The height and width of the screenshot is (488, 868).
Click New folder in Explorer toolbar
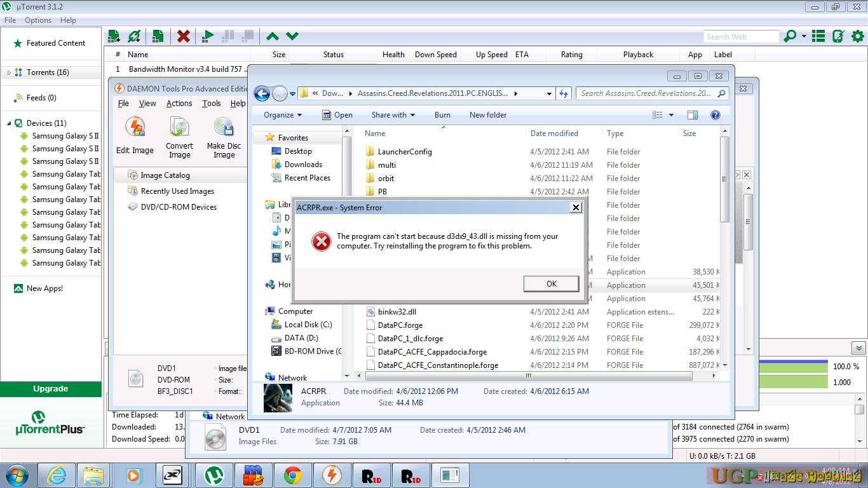coord(488,115)
